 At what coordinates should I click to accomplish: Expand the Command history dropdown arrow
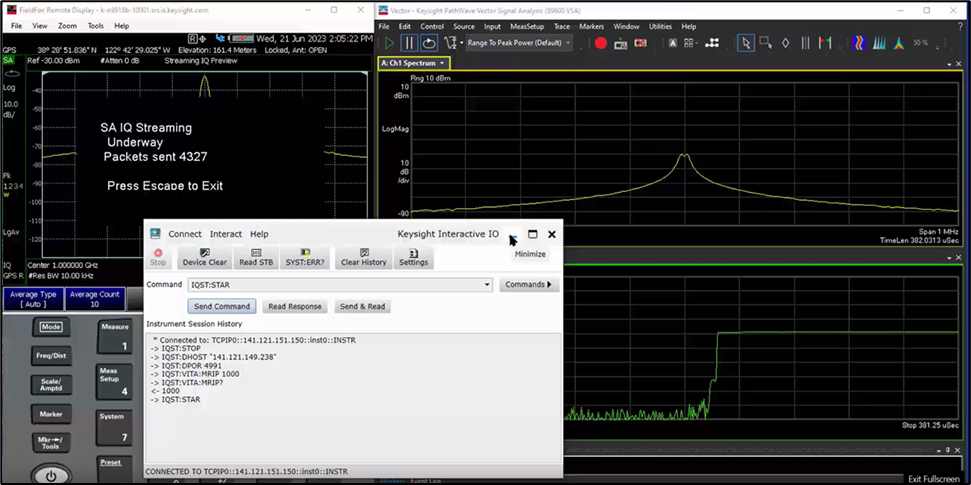488,285
